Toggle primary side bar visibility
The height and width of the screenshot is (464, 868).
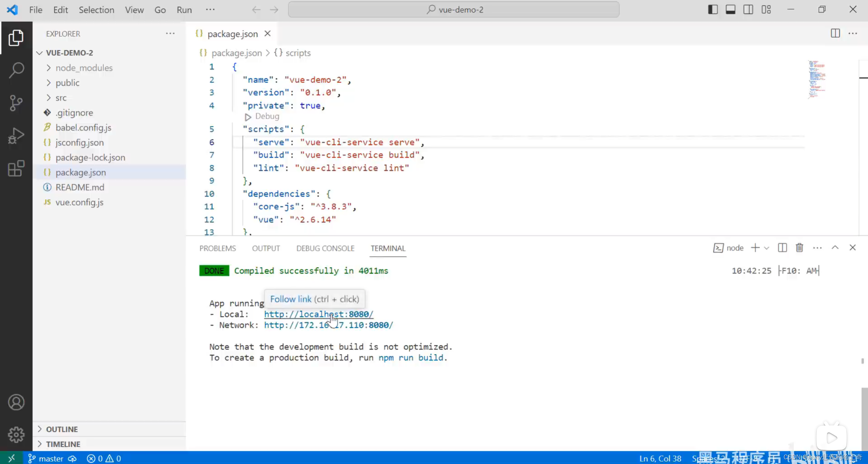713,9
